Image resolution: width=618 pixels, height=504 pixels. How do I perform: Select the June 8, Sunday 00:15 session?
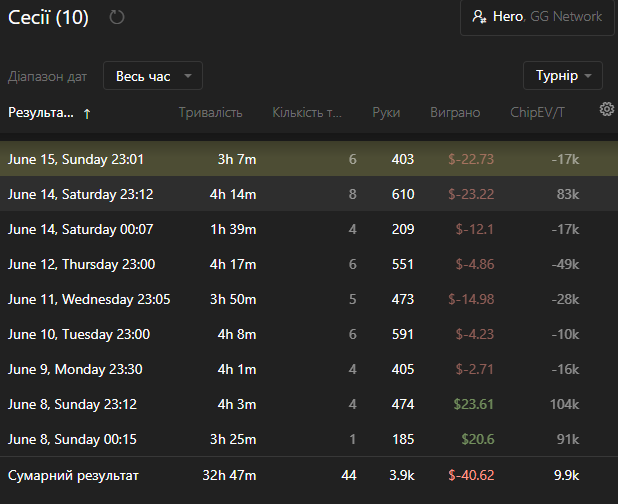pyautogui.click(x=309, y=439)
